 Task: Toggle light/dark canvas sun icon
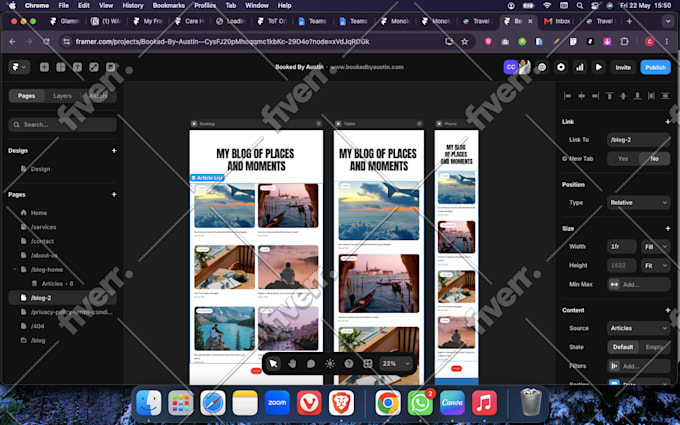coord(330,363)
